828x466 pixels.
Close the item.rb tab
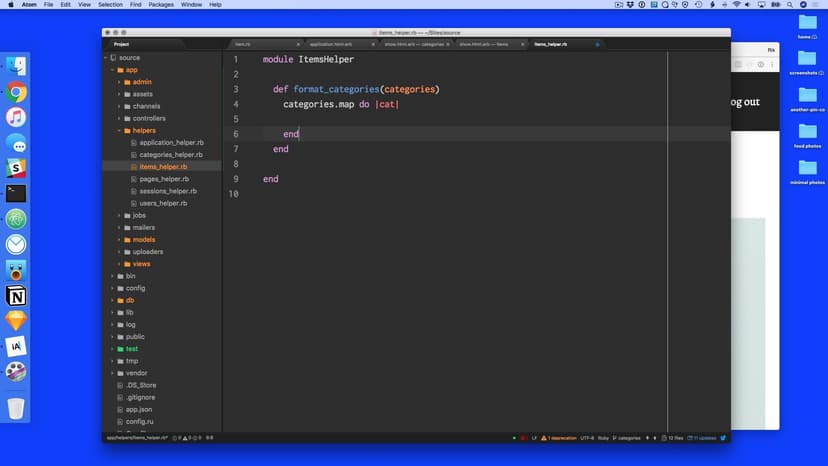(298, 44)
